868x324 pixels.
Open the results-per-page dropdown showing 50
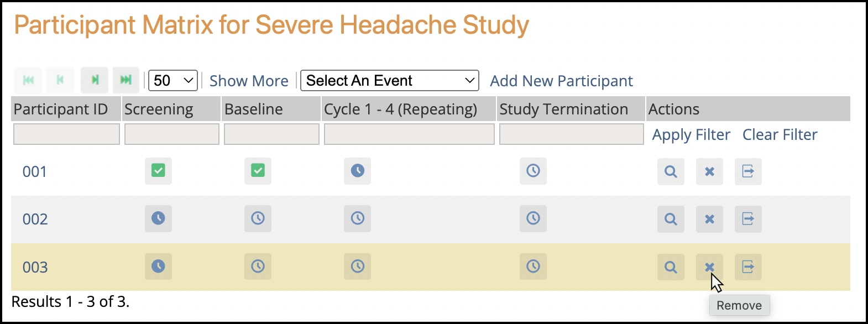(x=172, y=80)
